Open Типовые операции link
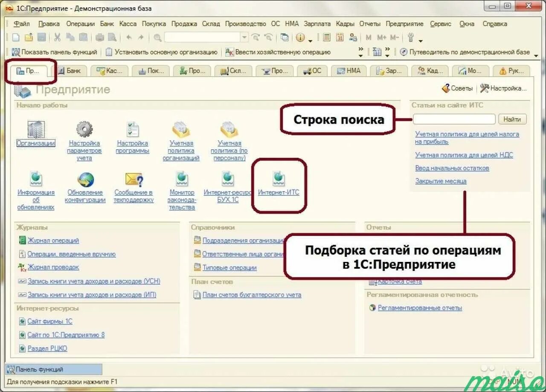The height and width of the screenshot is (392, 546). pyautogui.click(x=229, y=268)
